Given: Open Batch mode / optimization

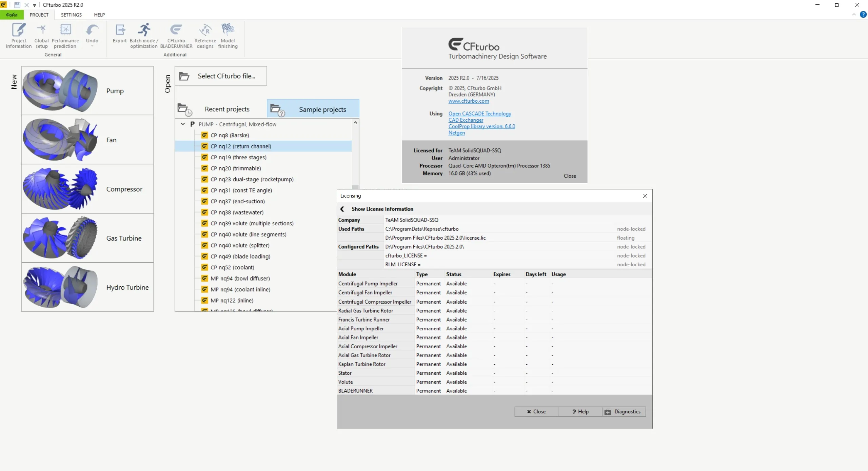Looking at the screenshot, I should 144,36.
